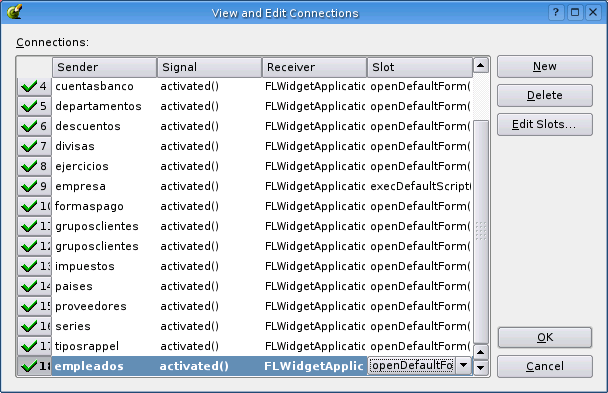Click FLWidgetApplication receiver in impuestos row

(x=315, y=266)
